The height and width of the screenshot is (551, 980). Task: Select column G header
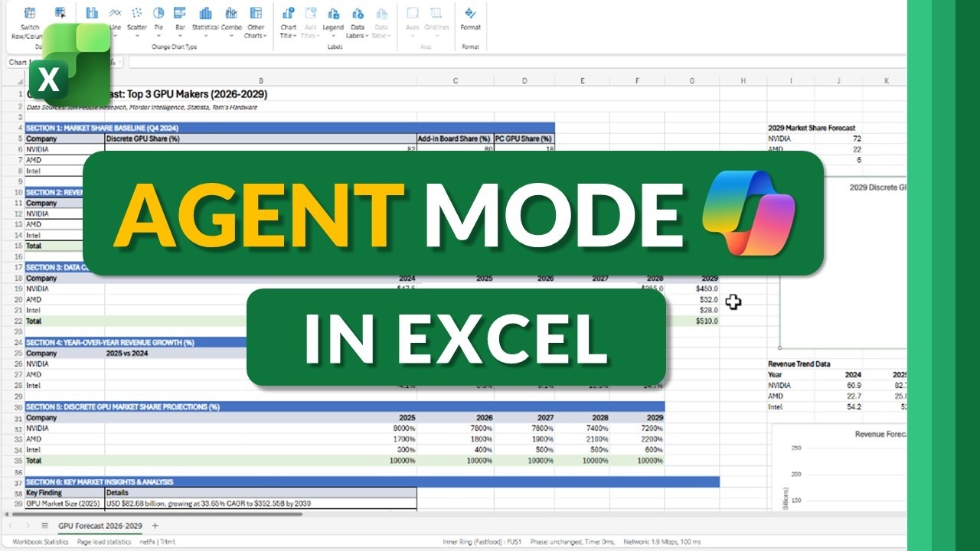[x=692, y=80]
